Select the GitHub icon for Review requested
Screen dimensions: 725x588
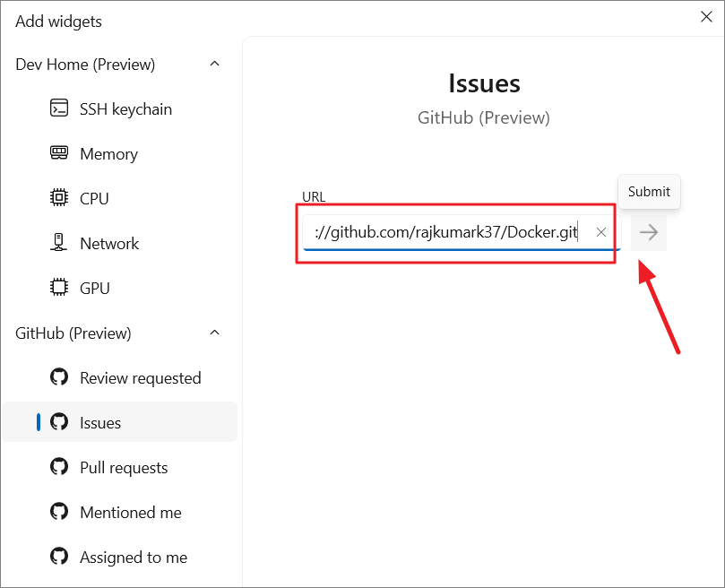pyautogui.click(x=58, y=377)
